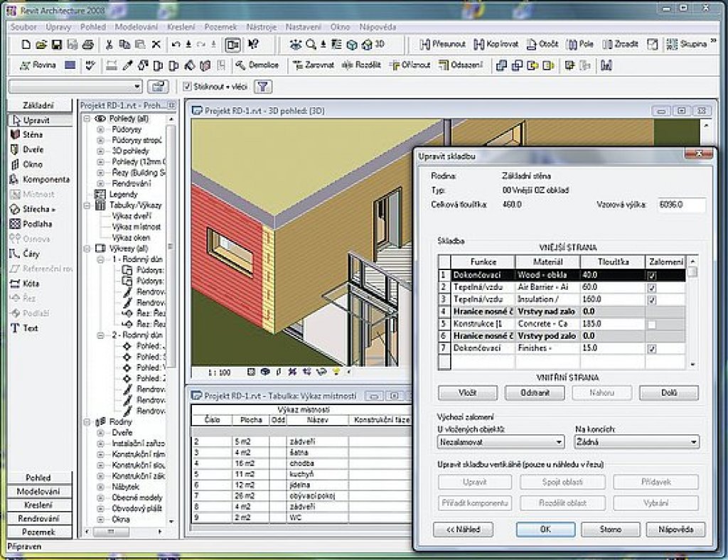The width and height of the screenshot is (728, 560).
Task: Click the Rovina work plane tool
Action: coord(38,65)
